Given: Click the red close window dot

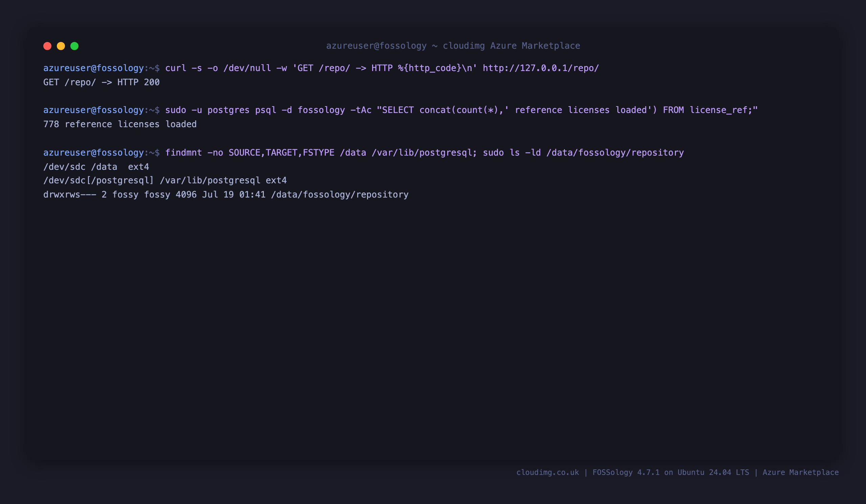Looking at the screenshot, I should pyautogui.click(x=47, y=46).
